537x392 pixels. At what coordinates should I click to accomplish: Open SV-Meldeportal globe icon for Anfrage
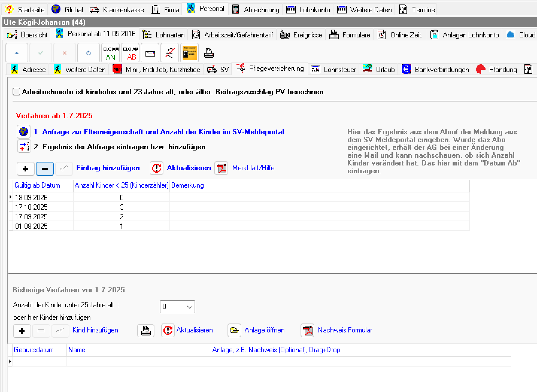[24, 132]
